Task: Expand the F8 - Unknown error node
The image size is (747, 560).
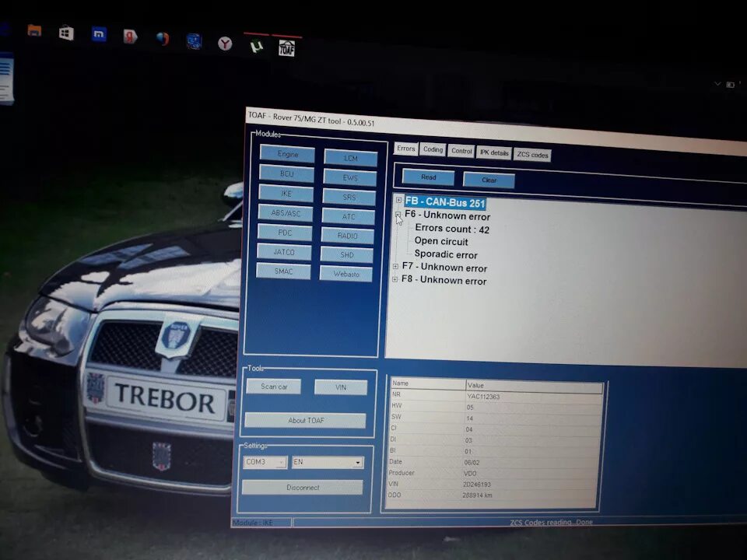Action: 395,279
